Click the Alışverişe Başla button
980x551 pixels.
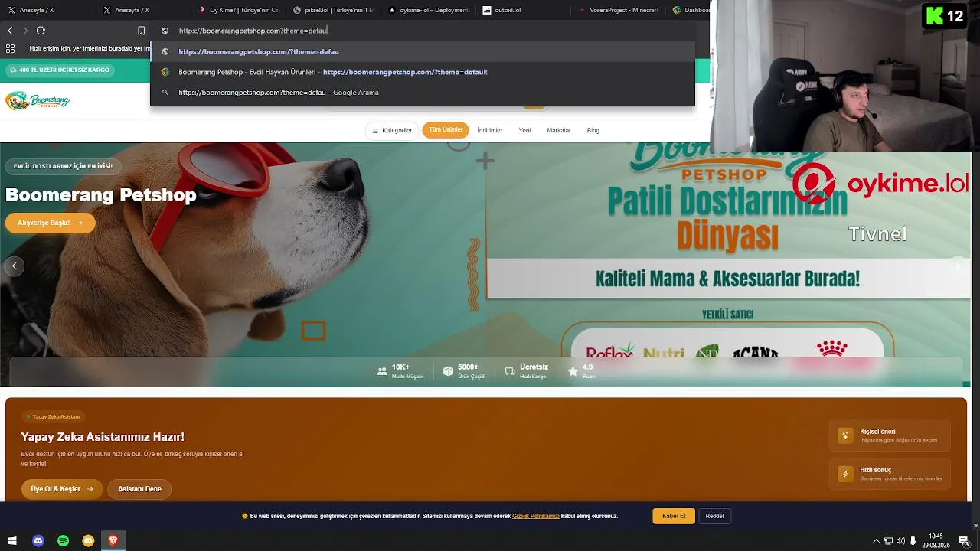click(51, 223)
